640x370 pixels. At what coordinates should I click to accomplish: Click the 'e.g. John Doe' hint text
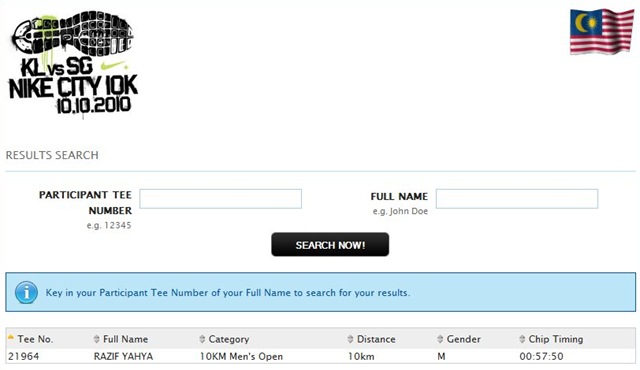point(400,211)
